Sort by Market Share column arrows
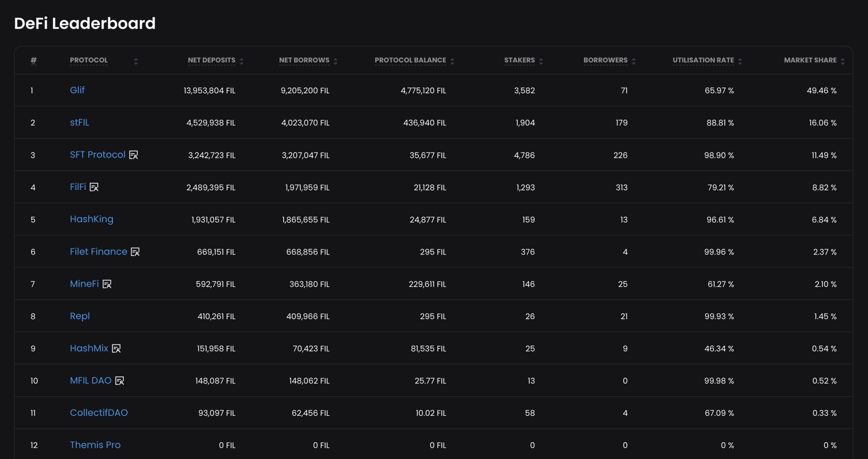 point(843,61)
